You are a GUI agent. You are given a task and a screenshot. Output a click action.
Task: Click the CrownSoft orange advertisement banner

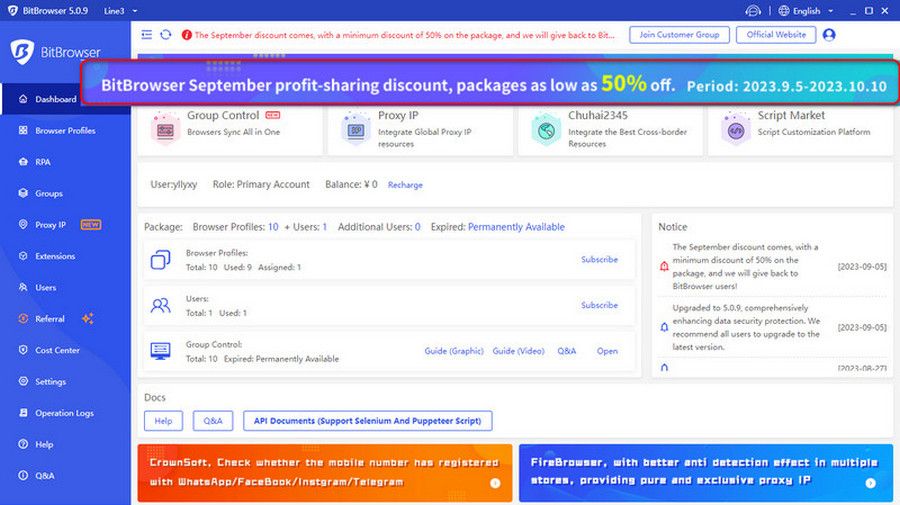[x=324, y=472]
